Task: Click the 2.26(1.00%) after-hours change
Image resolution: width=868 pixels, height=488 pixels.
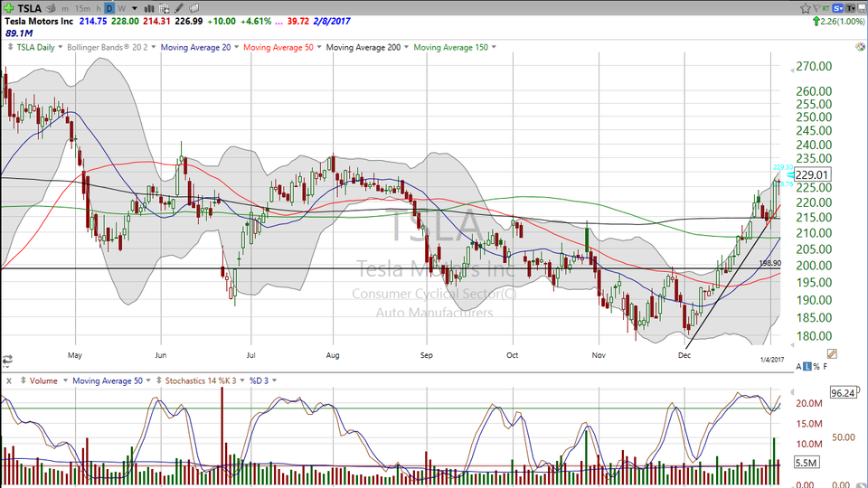Action: [842, 21]
